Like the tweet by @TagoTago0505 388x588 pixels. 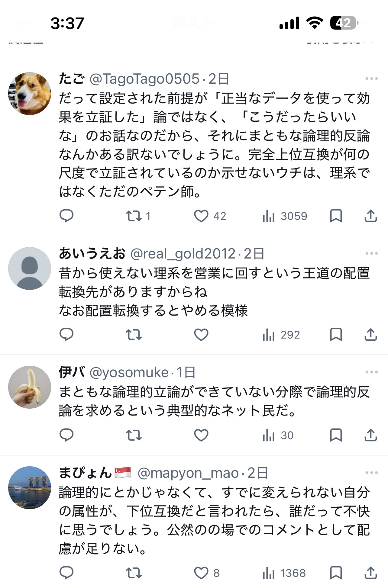point(201,216)
